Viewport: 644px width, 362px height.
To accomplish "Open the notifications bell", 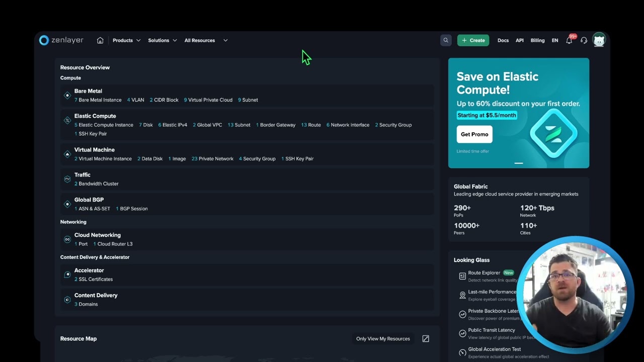I will click(x=569, y=40).
